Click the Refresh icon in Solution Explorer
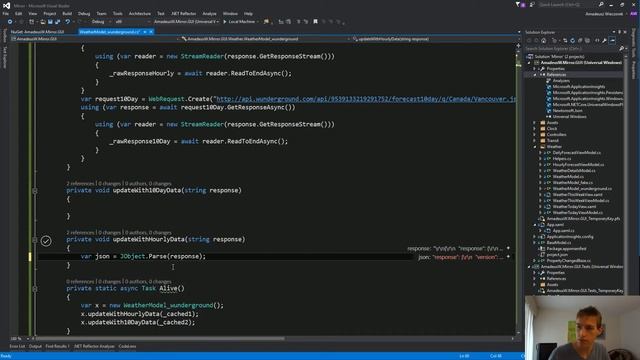Image resolution: width=640 pixels, height=360 pixels. coord(573,40)
